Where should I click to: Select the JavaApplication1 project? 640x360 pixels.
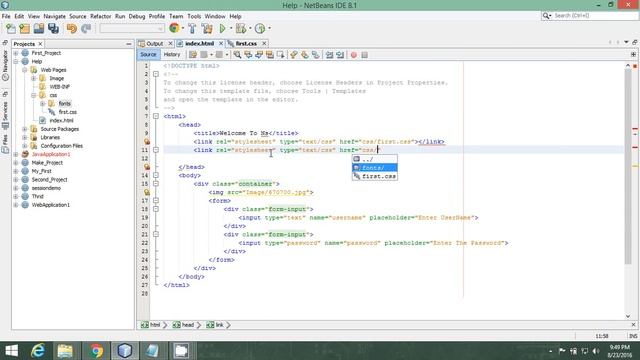click(51, 154)
